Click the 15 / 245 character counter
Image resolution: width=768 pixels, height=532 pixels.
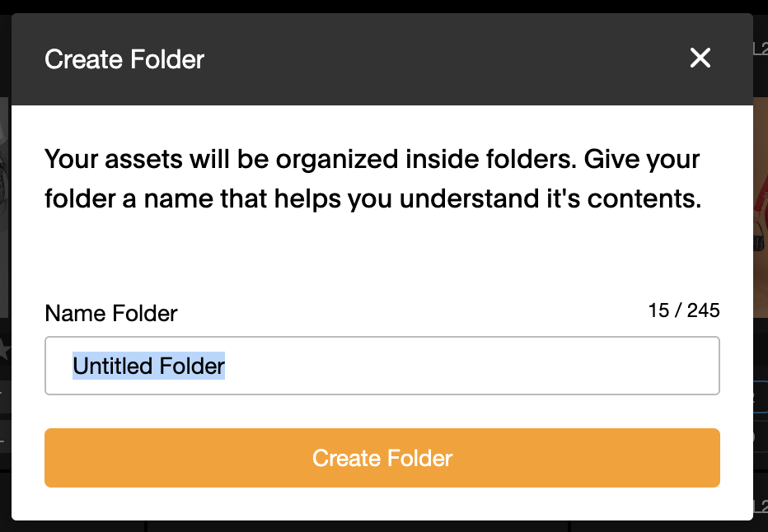(x=684, y=310)
